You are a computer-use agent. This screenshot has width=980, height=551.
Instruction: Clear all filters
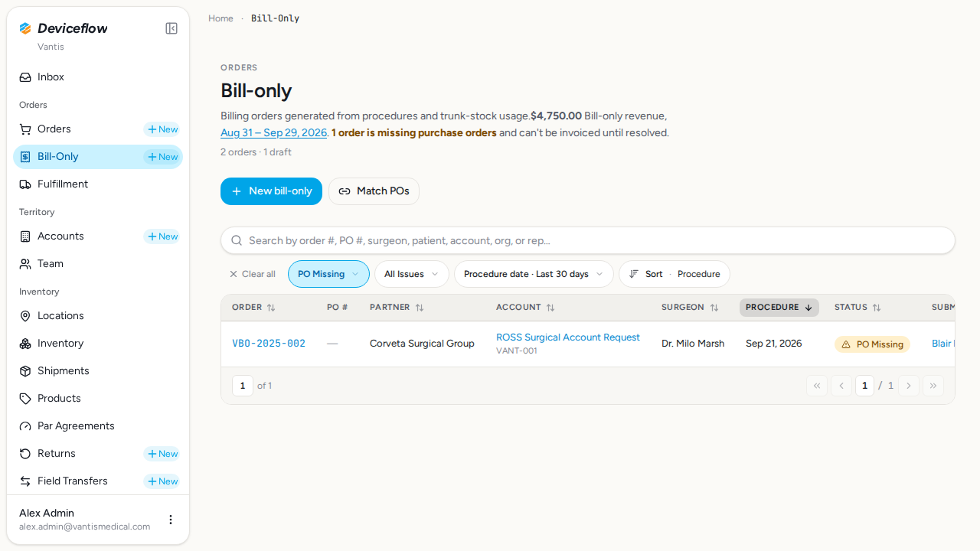pyautogui.click(x=252, y=274)
